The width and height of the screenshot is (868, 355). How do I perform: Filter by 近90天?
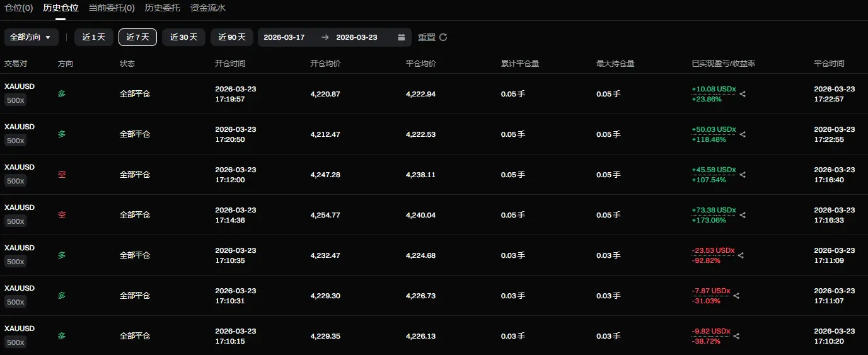click(x=232, y=37)
